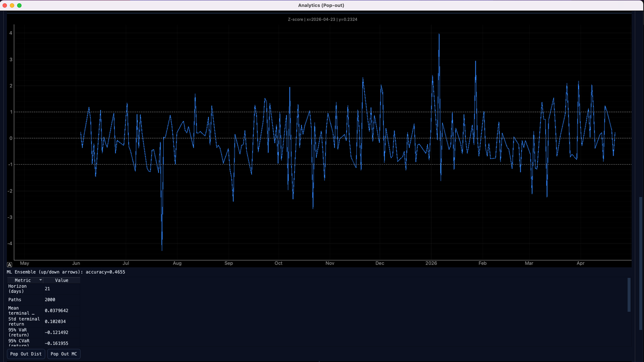Click the Nov label on the x-axis
Viewport: 644px width, 362px height.
tap(330, 263)
